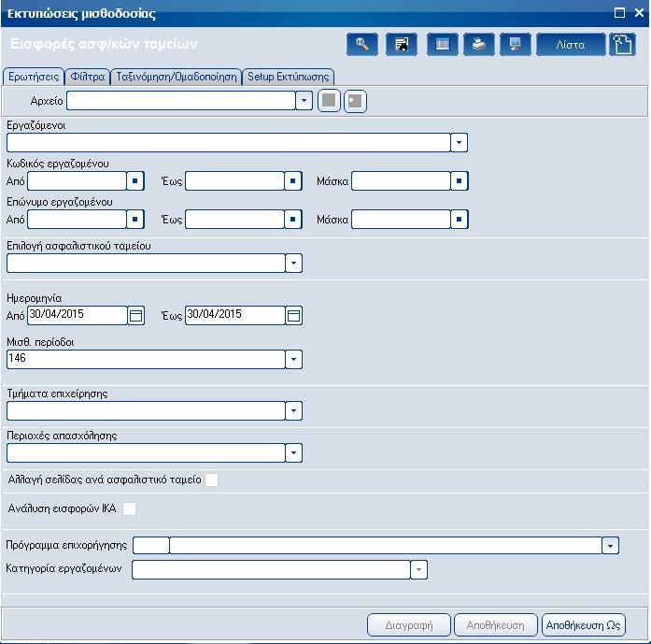Expand the Αρχείο dropdown

click(x=304, y=101)
